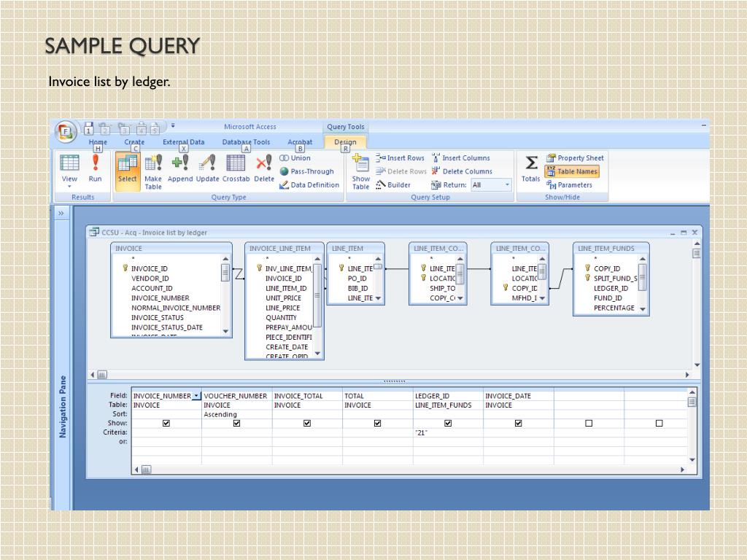Viewport: 747px width, 560px height.
Task: Click the Save icon in quick access toolbar
Action: [x=88, y=128]
